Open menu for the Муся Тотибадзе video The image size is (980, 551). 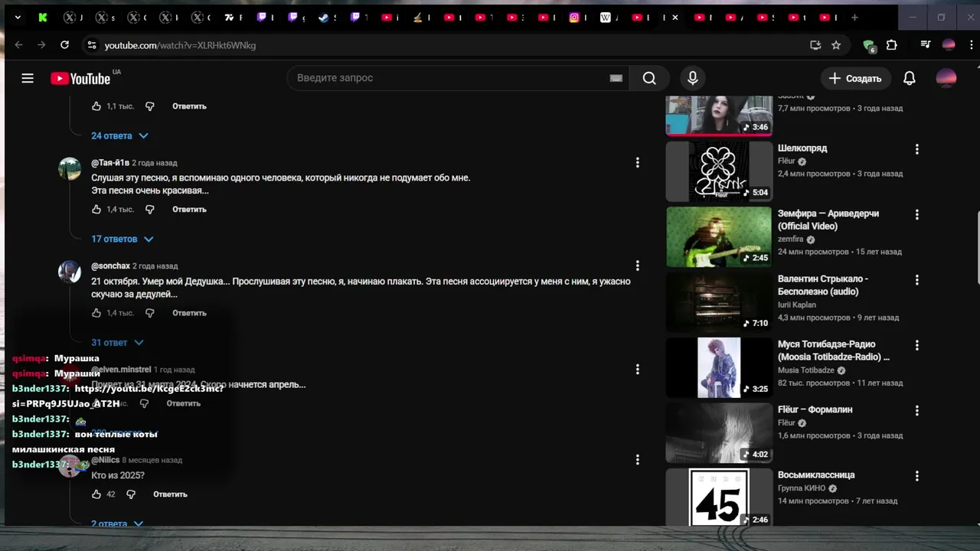(x=916, y=345)
